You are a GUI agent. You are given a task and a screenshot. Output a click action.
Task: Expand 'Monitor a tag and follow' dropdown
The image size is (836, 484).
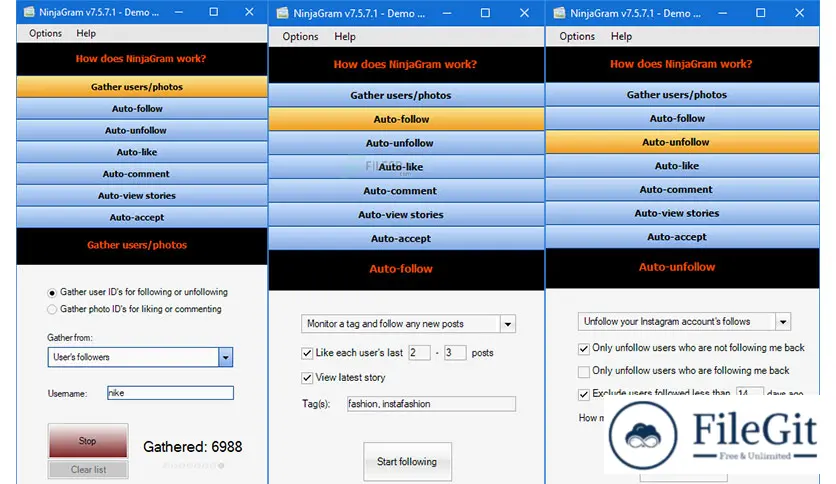point(508,324)
